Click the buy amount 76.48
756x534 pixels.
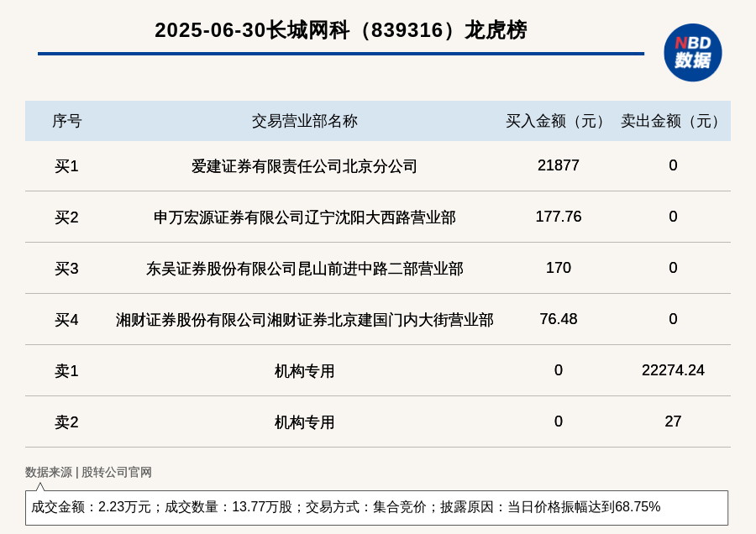(559, 318)
